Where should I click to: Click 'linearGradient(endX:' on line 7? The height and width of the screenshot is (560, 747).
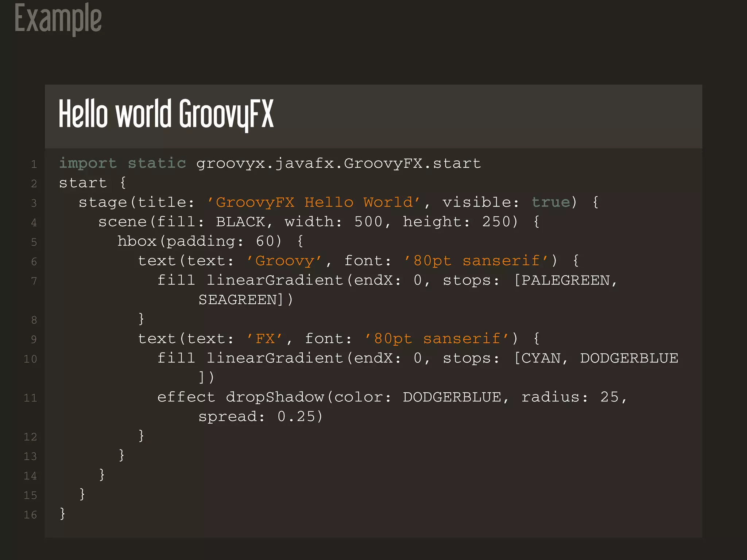pos(304,280)
